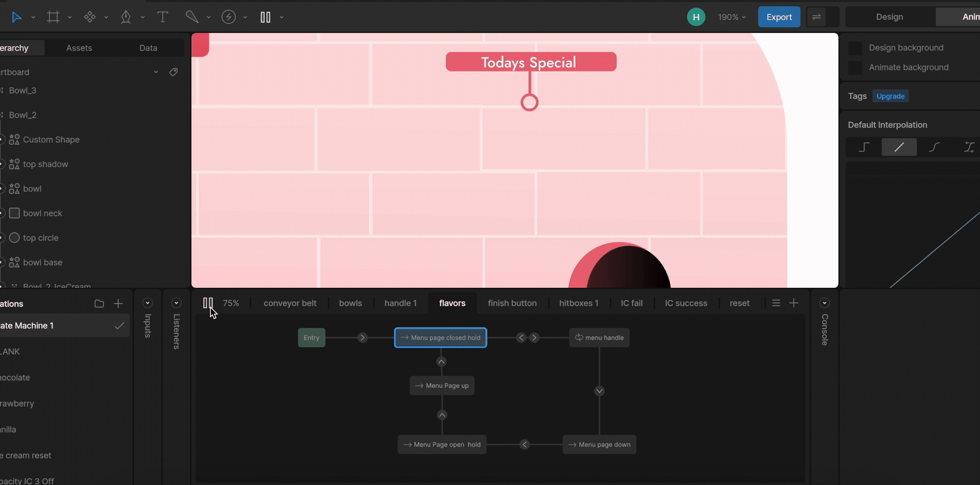Viewport: 980px width, 485px height.
Task: Select the linear interpolation option
Action: coord(899,147)
